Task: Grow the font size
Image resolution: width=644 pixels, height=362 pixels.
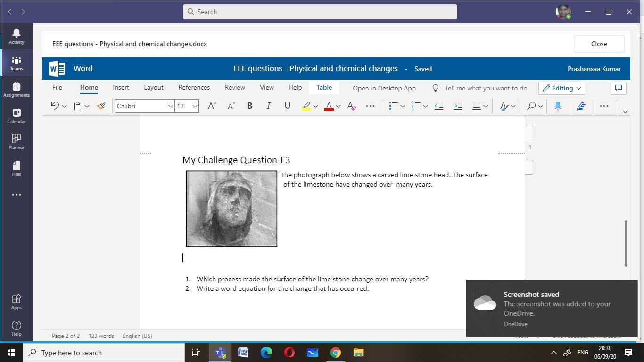Action: click(x=212, y=106)
